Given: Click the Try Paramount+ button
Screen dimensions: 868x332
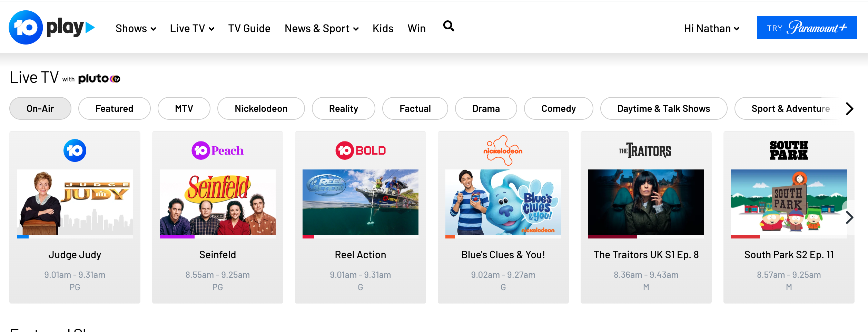Looking at the screenshot, I should pos(807,28).
